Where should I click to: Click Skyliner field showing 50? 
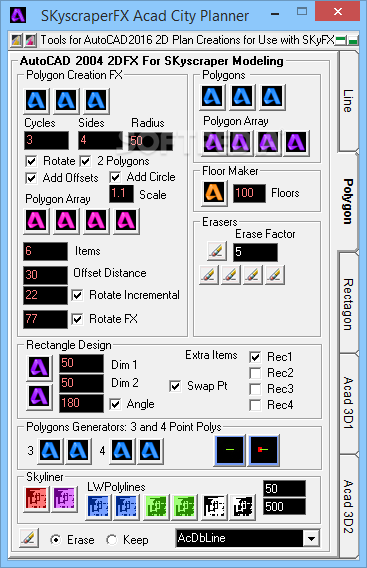pos(284,489)
